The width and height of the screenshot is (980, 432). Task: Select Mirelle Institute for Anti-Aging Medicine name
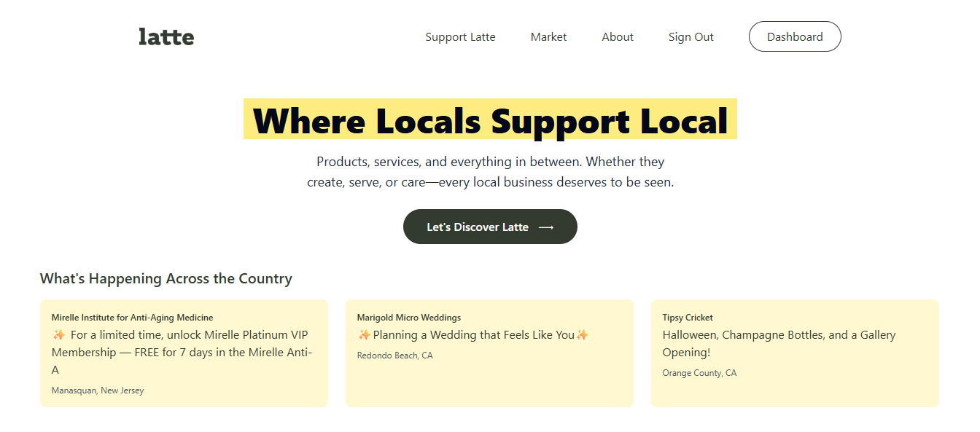(132, 318)
